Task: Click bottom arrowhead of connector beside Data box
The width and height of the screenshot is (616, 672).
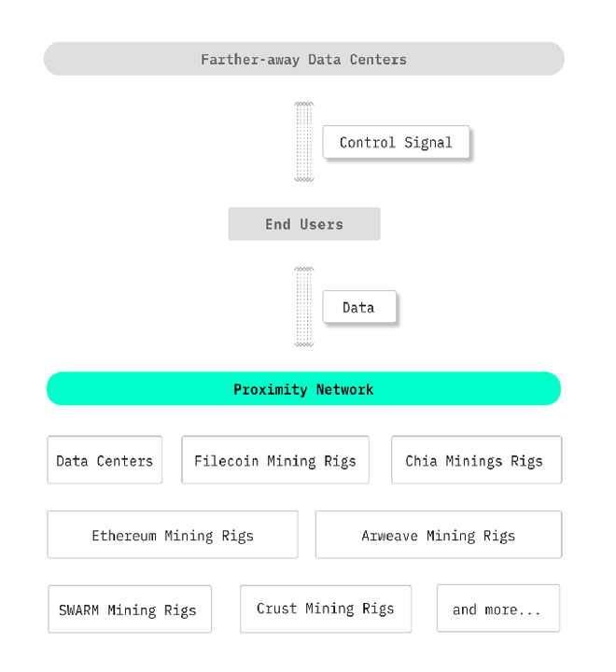Action: (x=304, y=344)
